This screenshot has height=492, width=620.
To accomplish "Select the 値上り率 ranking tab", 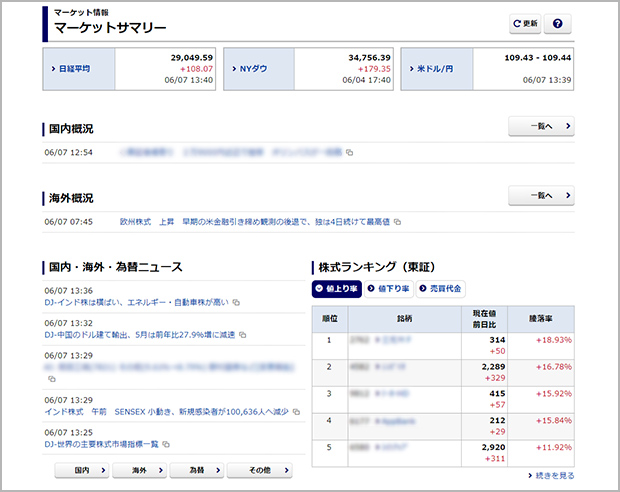I will point(337,289).
